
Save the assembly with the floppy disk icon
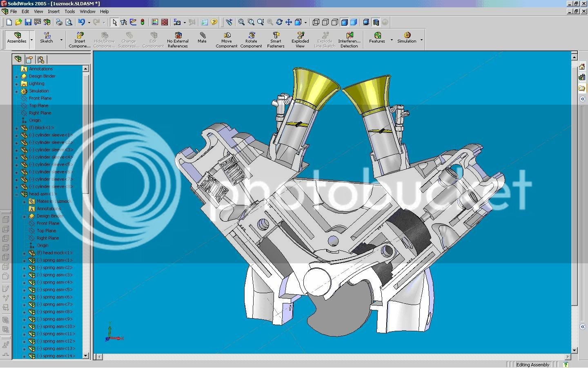click(x=28, y=22)
